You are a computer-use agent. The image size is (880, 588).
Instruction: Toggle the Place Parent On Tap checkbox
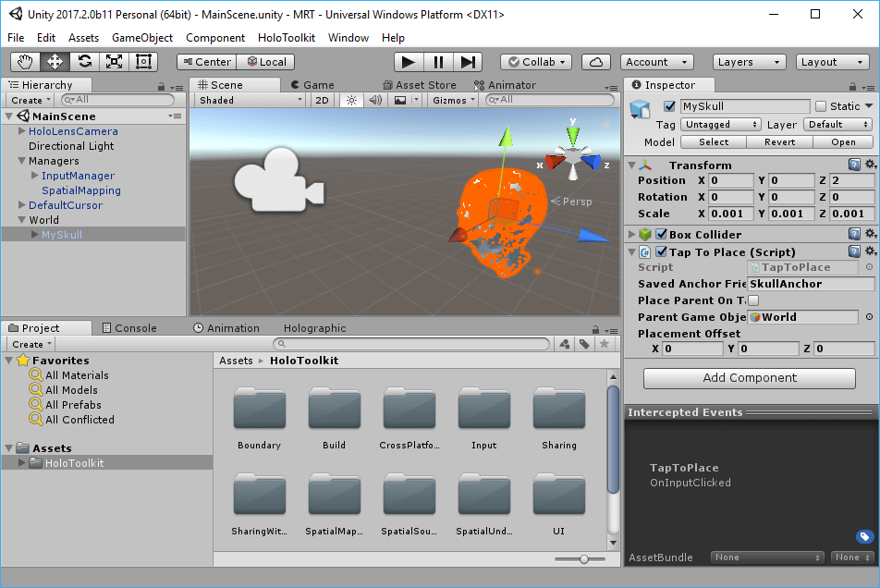click(x=753, y=300)
